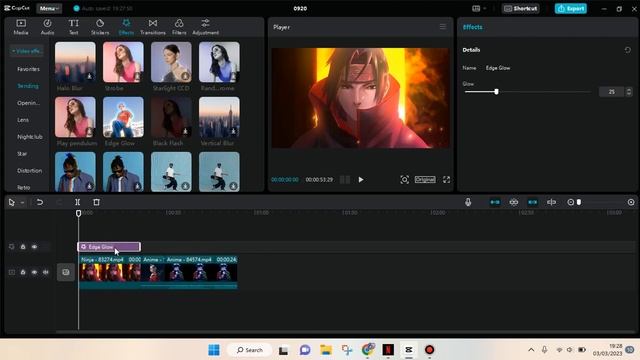This screenshot has height=360, width=640.
Task: Select Star effects category
Action: 22,154
